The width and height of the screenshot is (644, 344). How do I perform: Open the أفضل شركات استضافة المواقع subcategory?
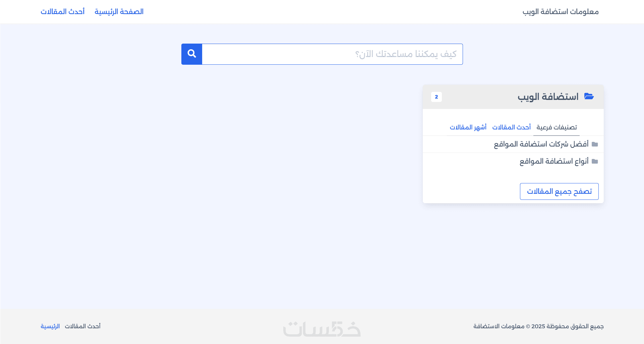541,144
